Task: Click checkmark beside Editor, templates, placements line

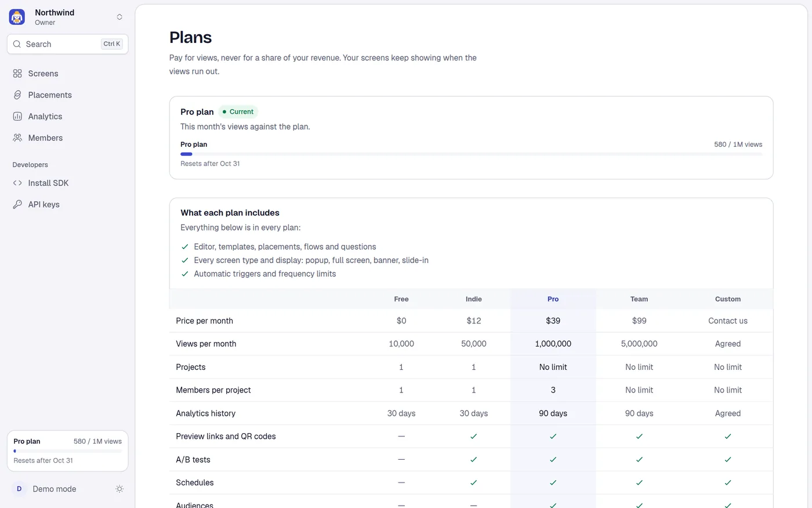Action: tap(185, 247)
